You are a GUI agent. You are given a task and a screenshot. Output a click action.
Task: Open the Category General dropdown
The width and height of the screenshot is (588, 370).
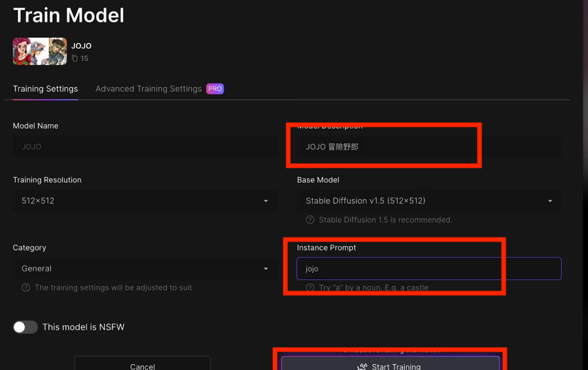click(x=145, y=269)
